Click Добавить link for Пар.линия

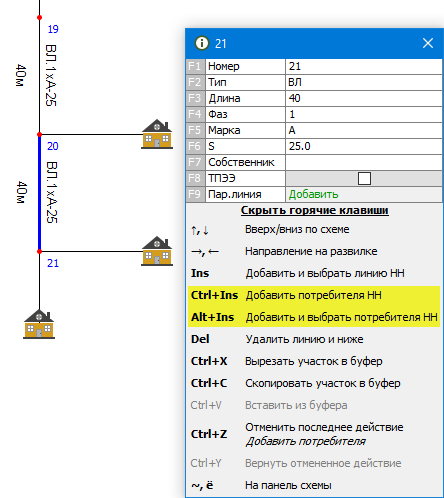[313, 194]
